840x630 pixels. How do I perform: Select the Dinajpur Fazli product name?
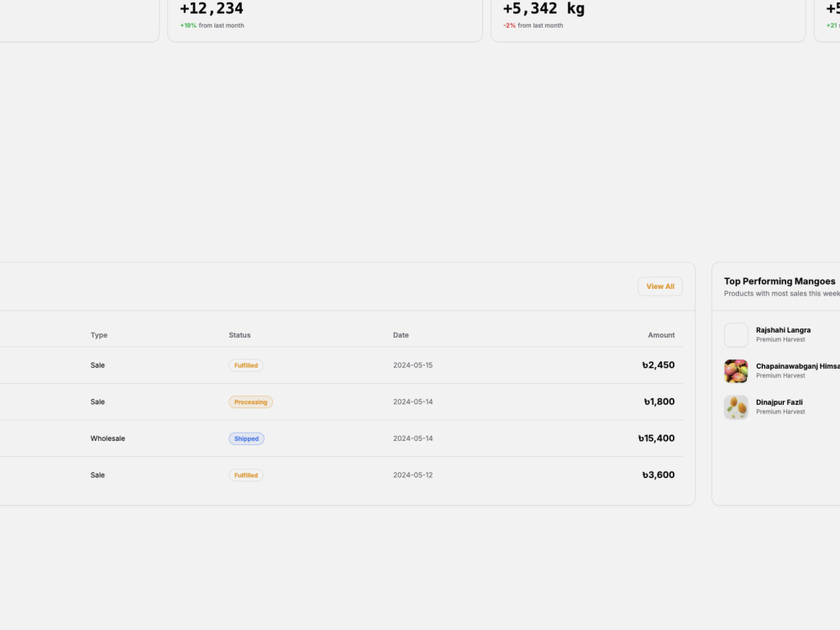click(x=779, y=402)
